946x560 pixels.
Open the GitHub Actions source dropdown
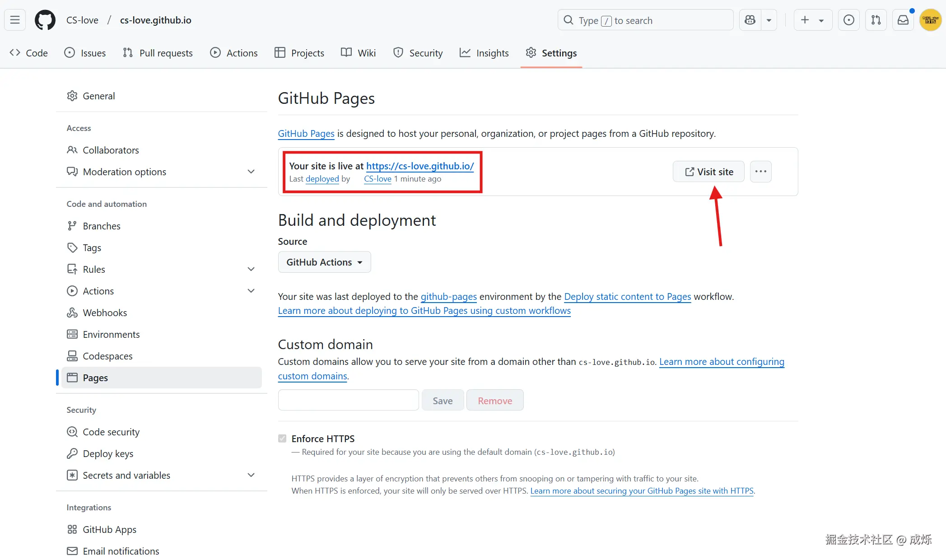(324, 262)
